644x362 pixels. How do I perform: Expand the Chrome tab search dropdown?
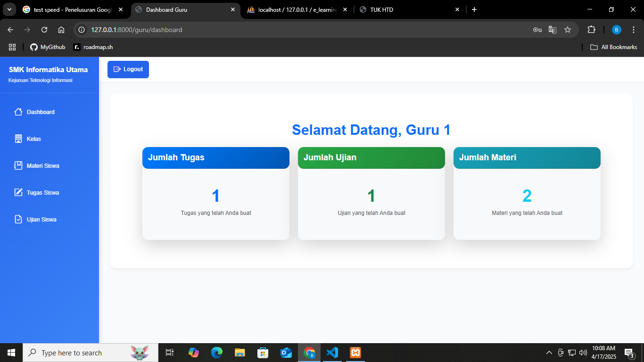9,9
